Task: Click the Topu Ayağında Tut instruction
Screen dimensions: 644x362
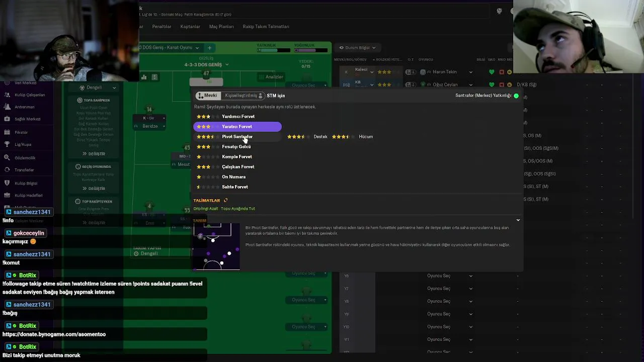Action: [238, 209]
